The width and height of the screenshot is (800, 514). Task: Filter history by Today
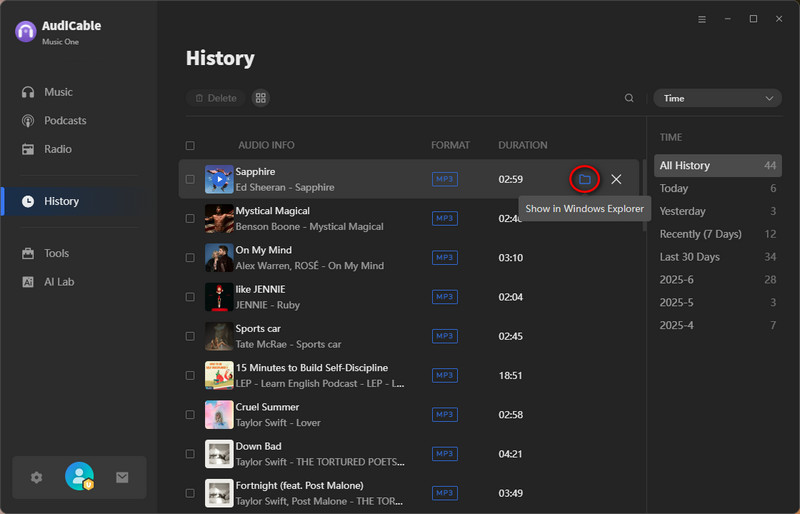(717, 188)
